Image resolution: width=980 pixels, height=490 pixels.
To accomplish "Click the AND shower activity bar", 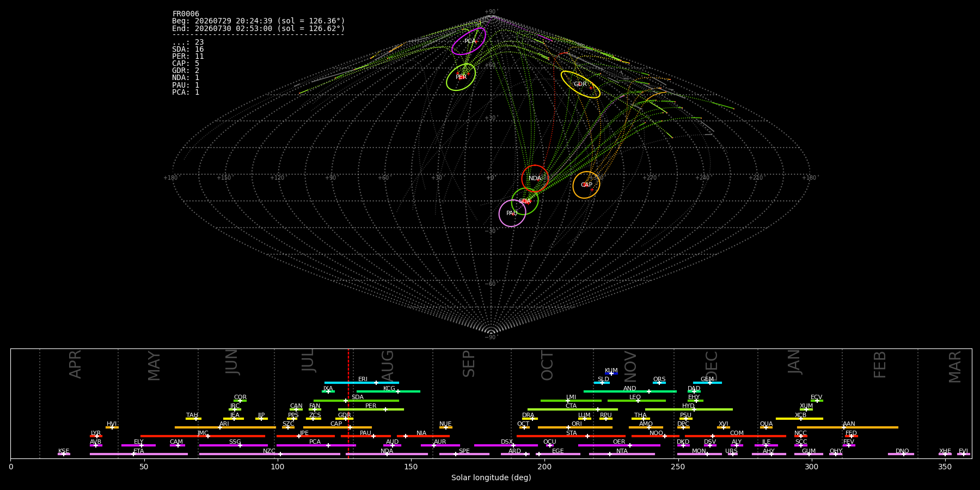I will (x=630, y=391).
